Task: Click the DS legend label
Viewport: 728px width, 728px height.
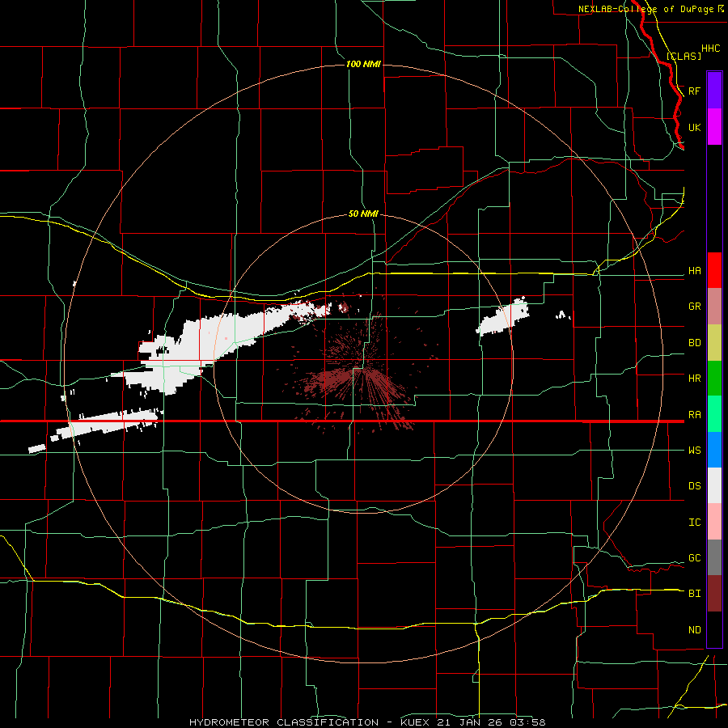Action: 694,486
